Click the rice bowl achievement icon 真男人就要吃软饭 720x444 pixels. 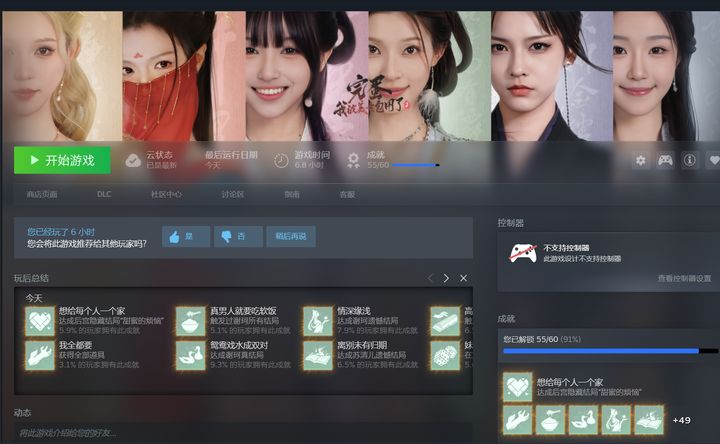point(191,321)
